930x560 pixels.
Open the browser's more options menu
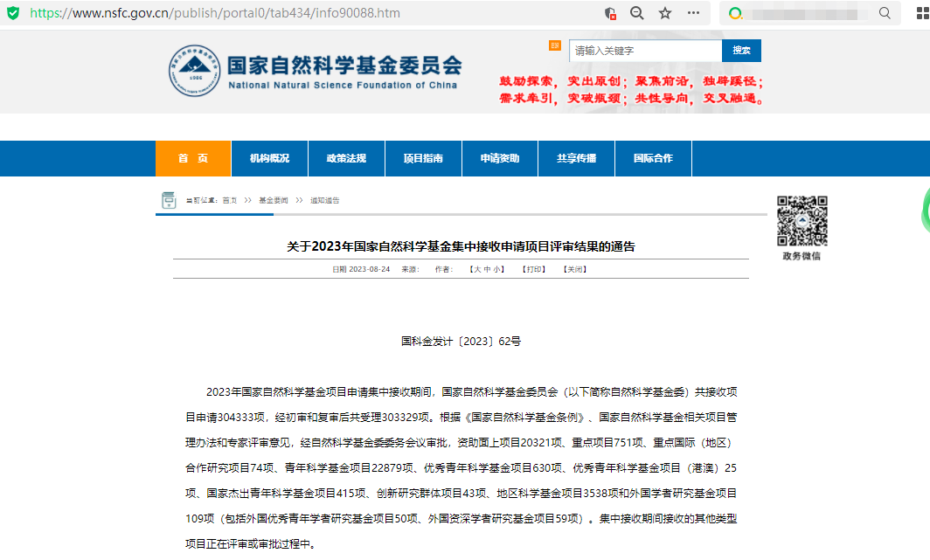point(693,12)
